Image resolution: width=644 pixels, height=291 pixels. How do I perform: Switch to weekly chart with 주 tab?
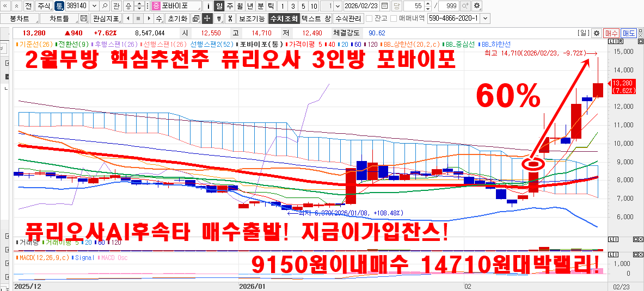tap(230, 6)
